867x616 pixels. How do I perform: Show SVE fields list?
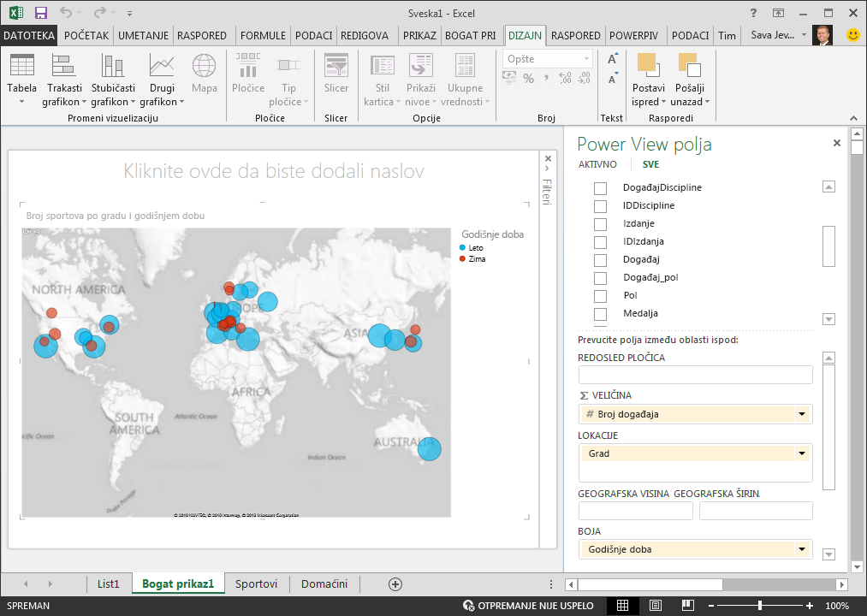point(650,164)
